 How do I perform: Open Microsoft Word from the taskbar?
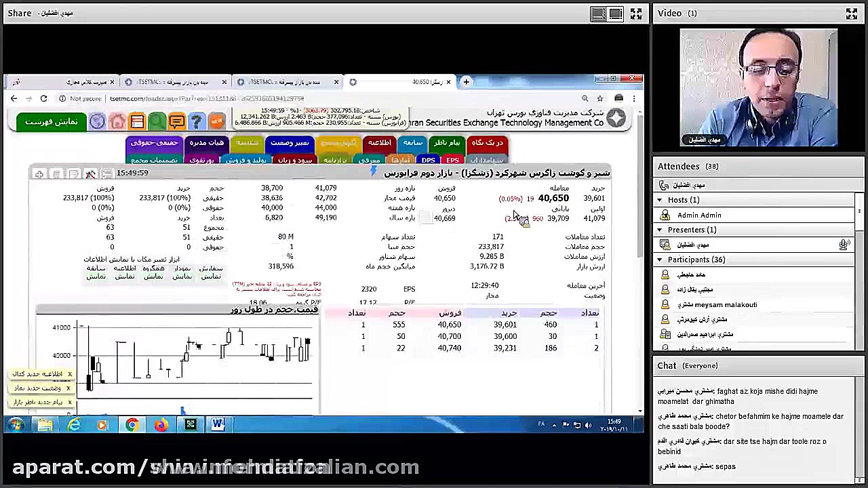pyautogui.click(x=218, y=425)
